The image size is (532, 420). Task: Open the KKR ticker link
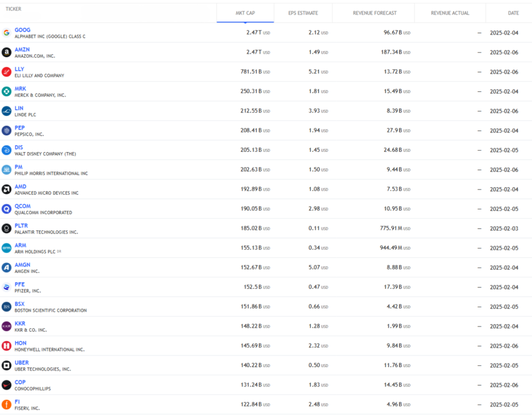[20, 323]
